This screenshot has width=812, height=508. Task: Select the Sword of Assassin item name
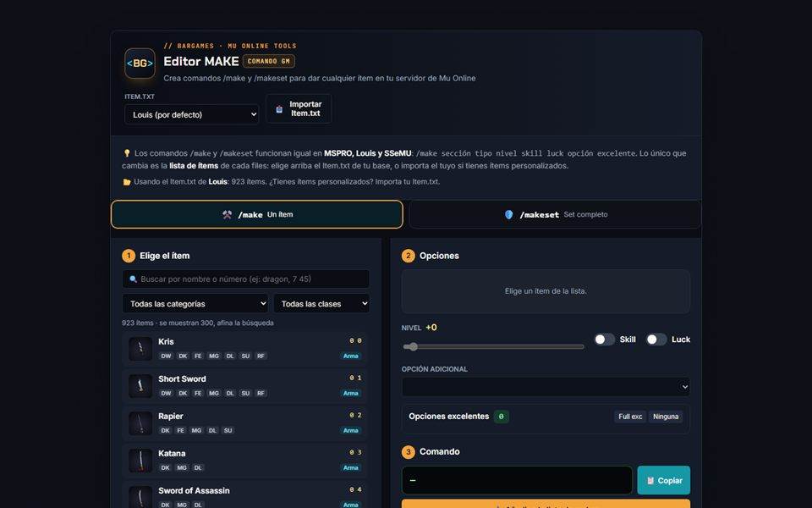(195, 491)
